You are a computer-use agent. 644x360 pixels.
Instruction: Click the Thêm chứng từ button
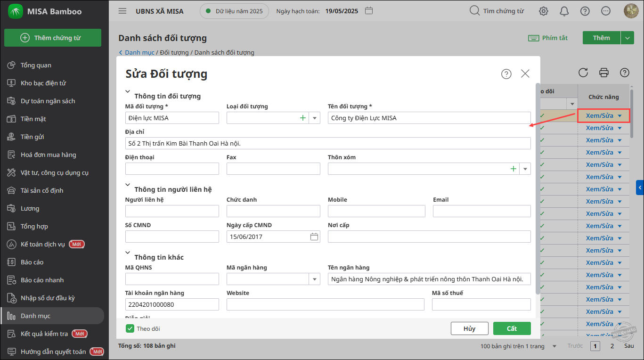pos(53,38)
